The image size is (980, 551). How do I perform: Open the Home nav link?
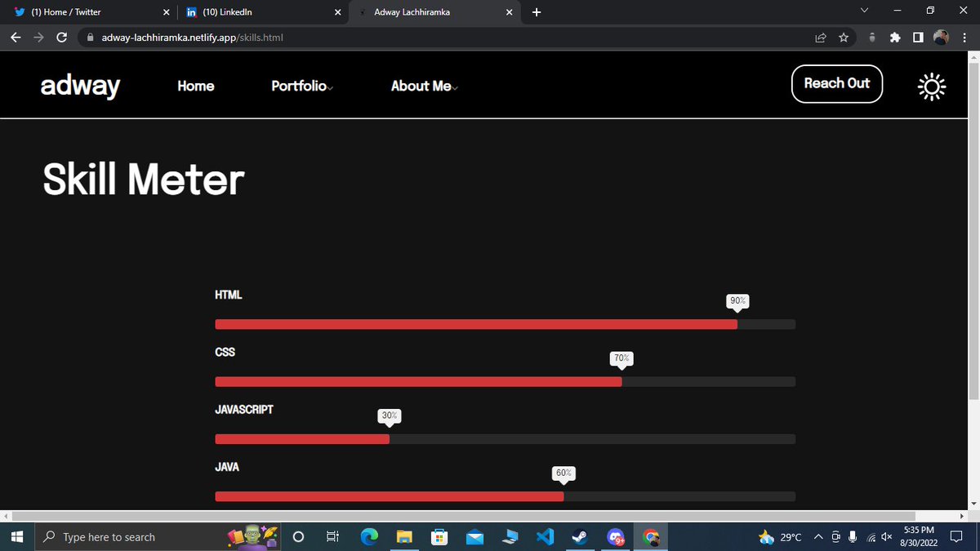click(x=196, y=86)
